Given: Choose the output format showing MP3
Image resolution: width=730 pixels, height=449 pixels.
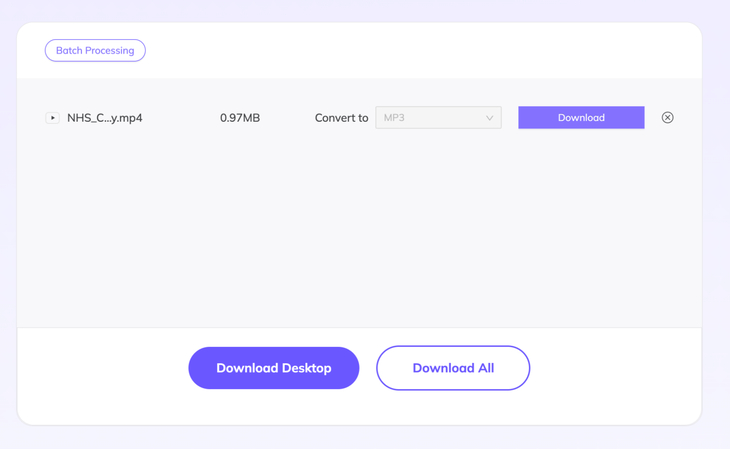Looking at the screenshot, I should (x=438, y=118).
